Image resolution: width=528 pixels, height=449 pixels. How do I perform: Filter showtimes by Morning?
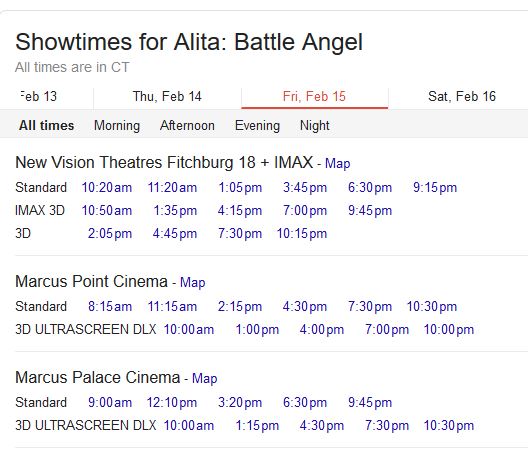click(x=117, y=126)
